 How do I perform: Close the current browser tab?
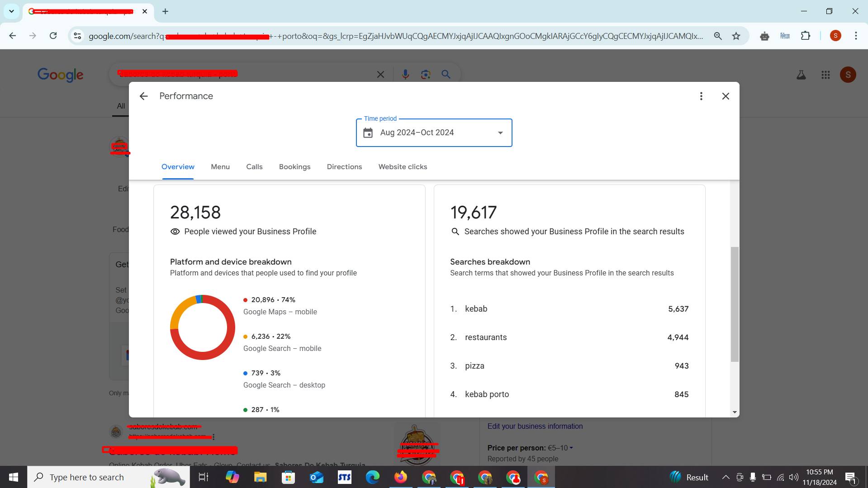click(x=145, y=11)
